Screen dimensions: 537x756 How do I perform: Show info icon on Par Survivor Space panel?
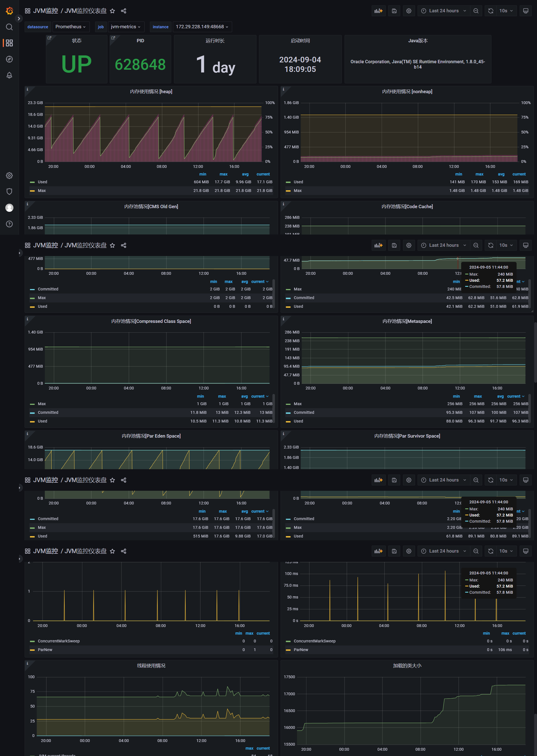(283, 434)
